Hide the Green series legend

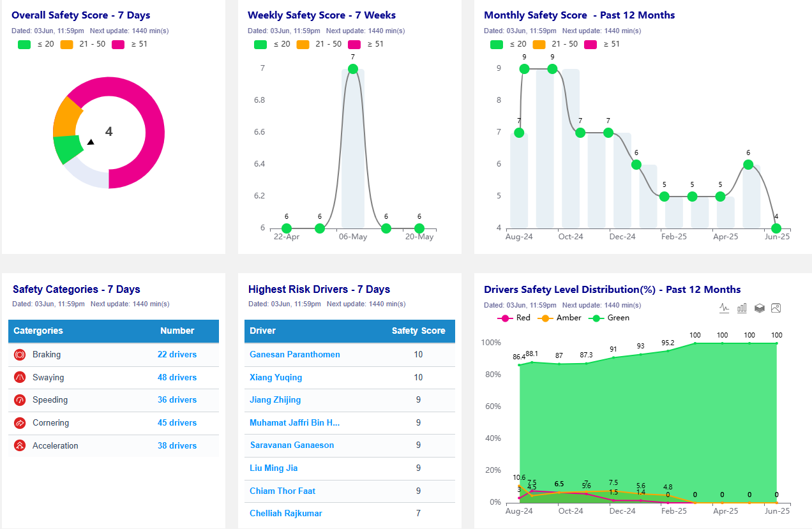tap(611, 318)
